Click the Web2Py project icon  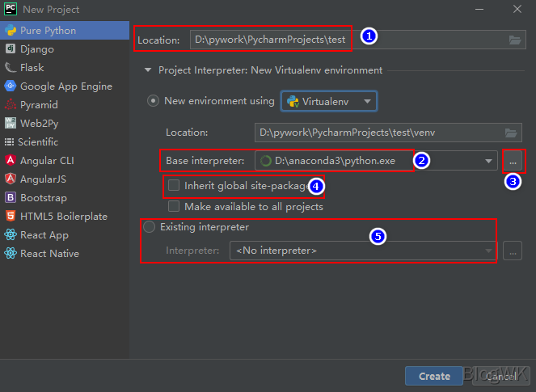tap(11, 123)
